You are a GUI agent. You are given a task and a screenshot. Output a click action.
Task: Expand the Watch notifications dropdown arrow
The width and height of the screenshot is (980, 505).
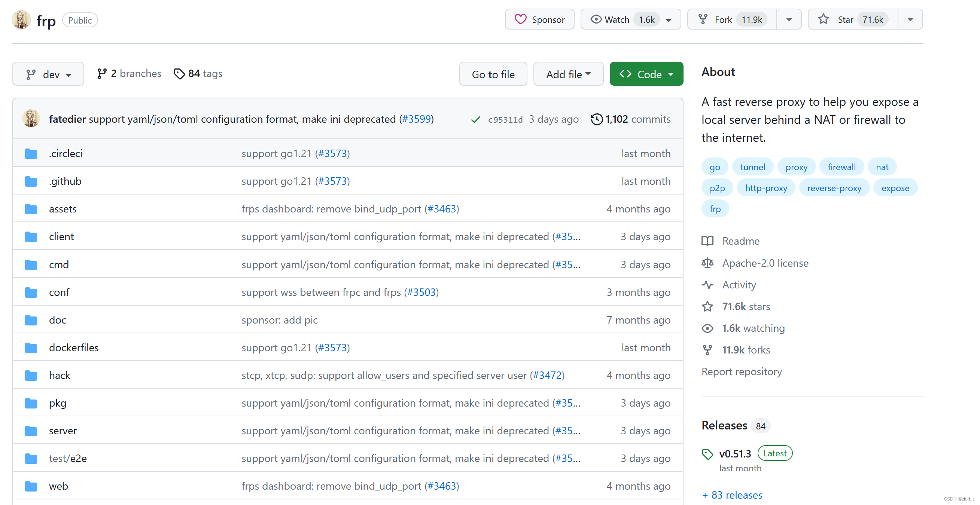click(669, 20)
